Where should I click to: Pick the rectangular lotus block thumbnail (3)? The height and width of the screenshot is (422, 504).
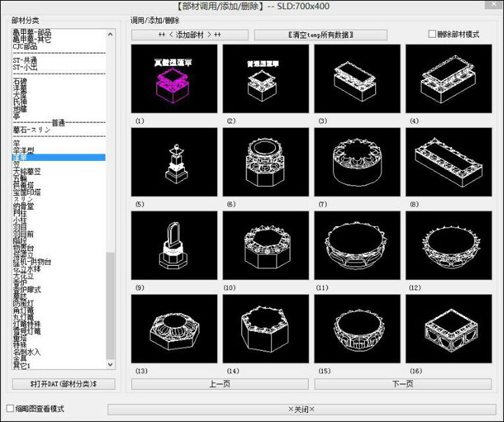click(357, 79)
